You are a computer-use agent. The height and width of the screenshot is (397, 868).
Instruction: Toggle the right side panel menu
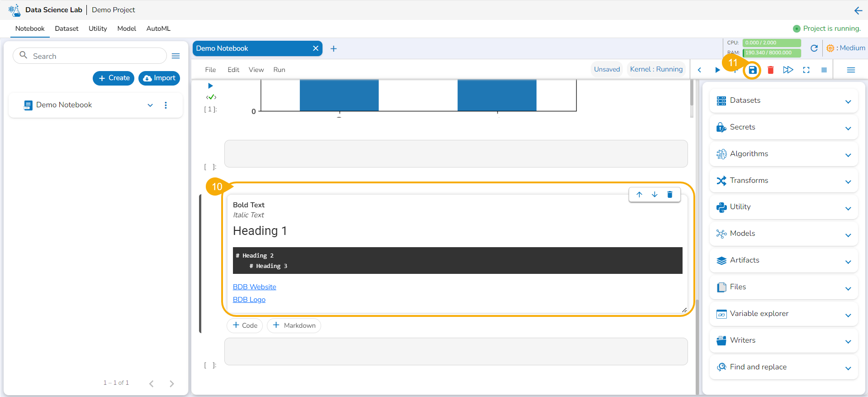coord(851,70)
